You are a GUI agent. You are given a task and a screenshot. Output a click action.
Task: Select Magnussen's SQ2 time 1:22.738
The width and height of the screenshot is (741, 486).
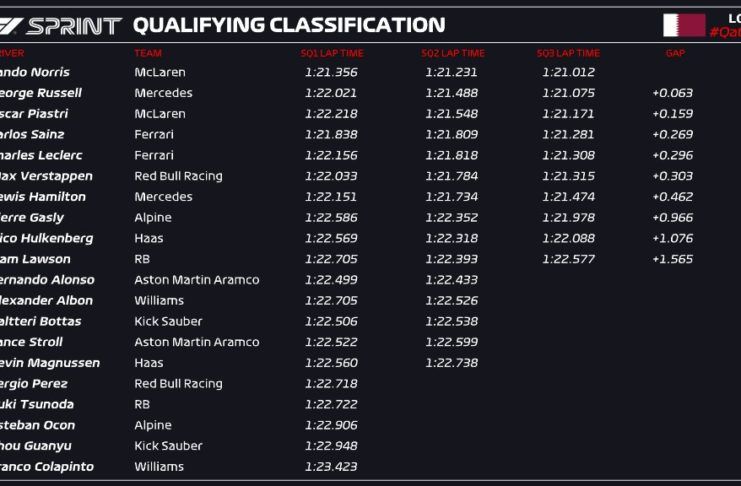click(451, 363)
